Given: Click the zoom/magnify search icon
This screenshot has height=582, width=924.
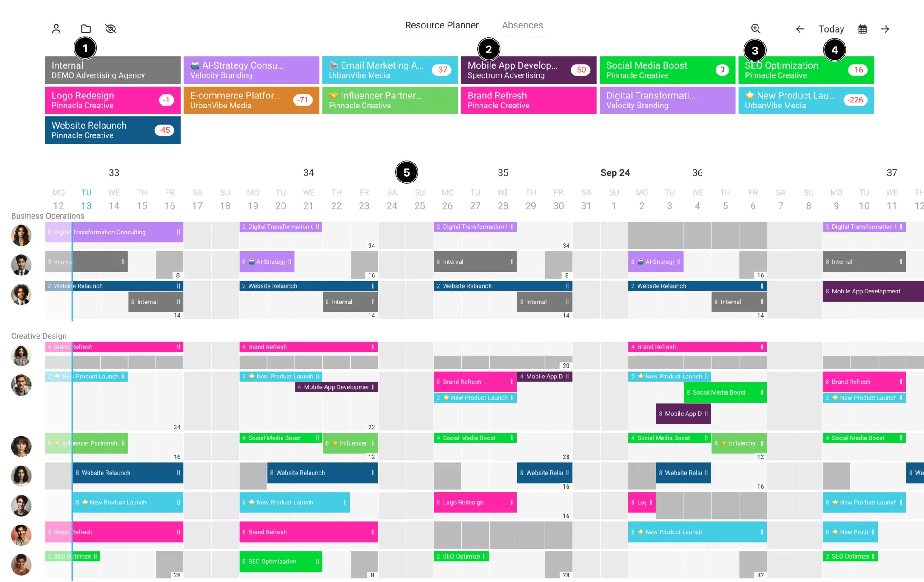Looking at the screenshot, I should coord(755,28).
